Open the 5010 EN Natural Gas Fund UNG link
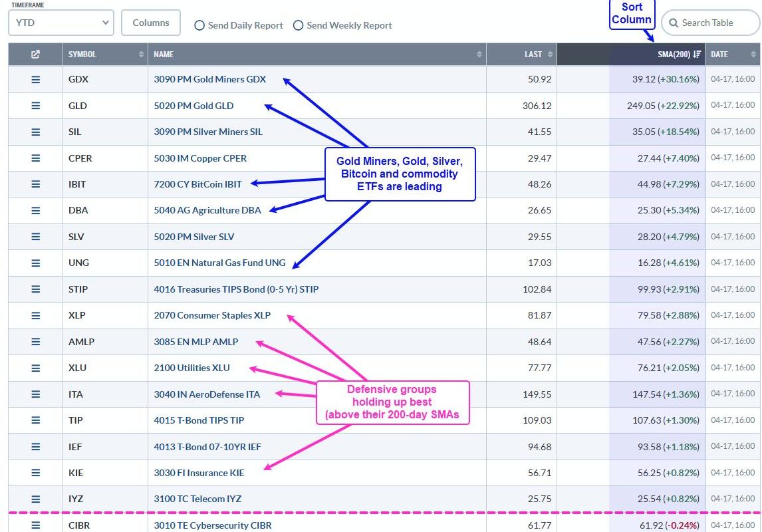Image resolution: width=762 pixels, height=532 pixels. [x=219, y=263]
